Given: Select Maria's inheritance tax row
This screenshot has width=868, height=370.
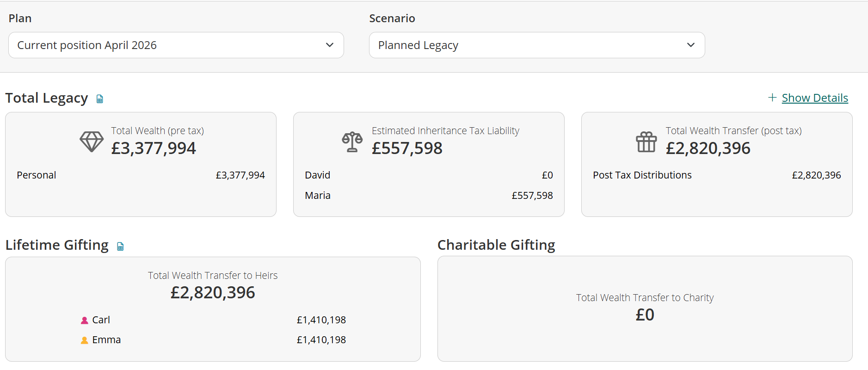Looking at the screenshot, I should [x=429, y=196].
